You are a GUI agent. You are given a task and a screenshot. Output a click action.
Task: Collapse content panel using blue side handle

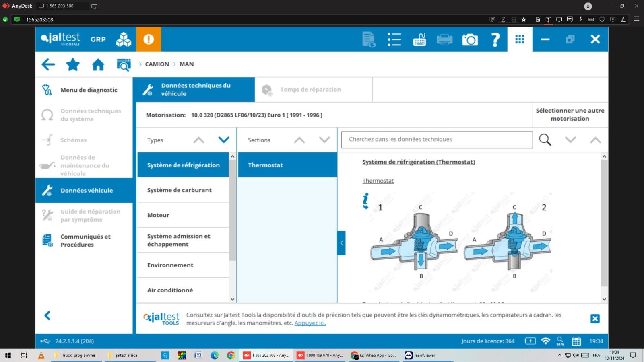click(x=341, y=243)
